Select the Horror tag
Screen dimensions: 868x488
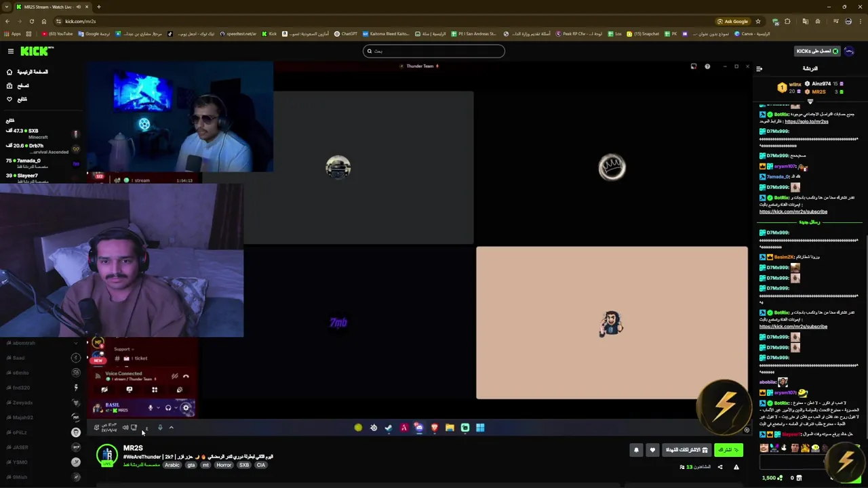[224, 465]
